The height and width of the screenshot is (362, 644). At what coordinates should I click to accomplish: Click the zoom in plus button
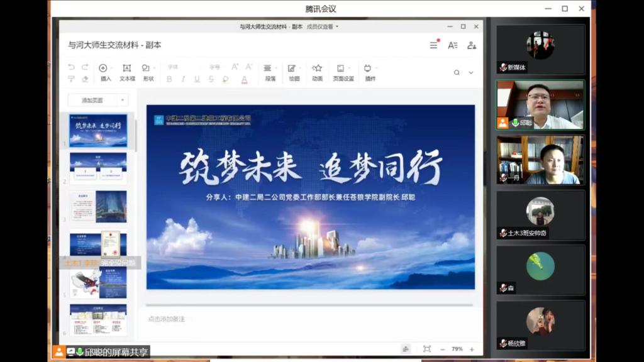coord(472,349)
